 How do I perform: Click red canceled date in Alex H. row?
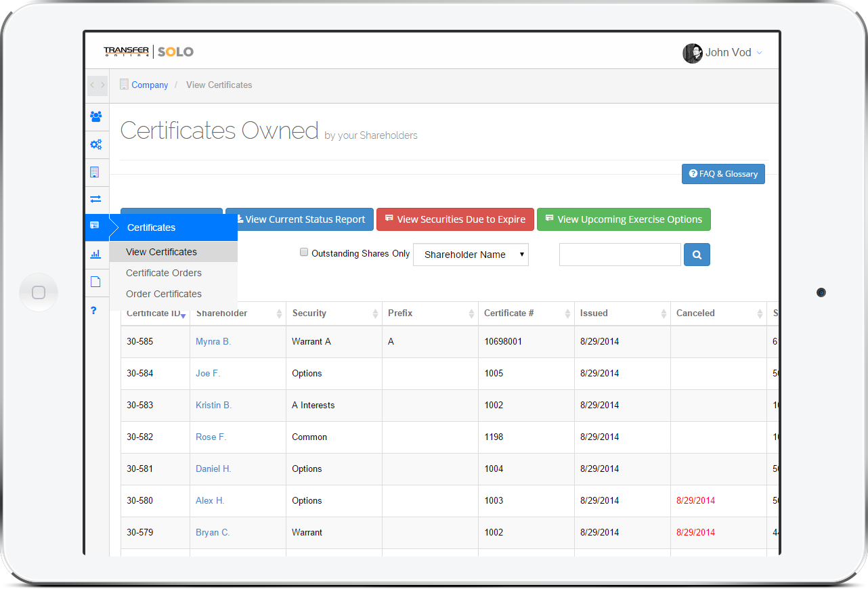695,501
